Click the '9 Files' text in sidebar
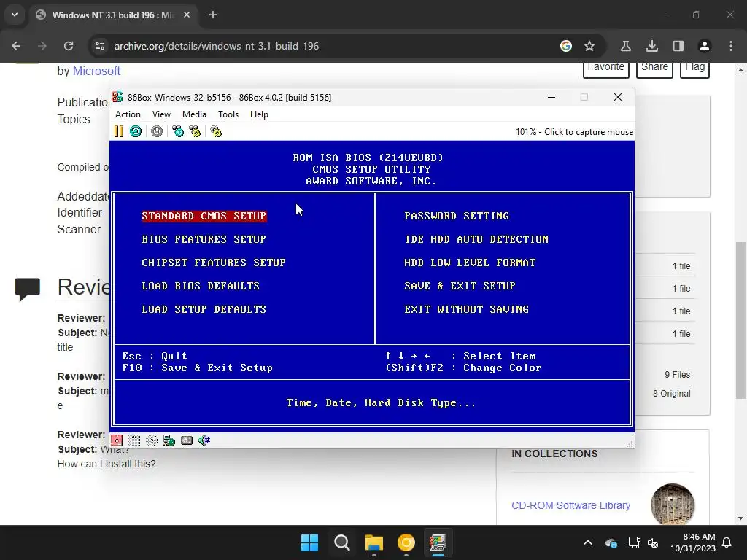747x560 pixels. (x=678, y=375)
